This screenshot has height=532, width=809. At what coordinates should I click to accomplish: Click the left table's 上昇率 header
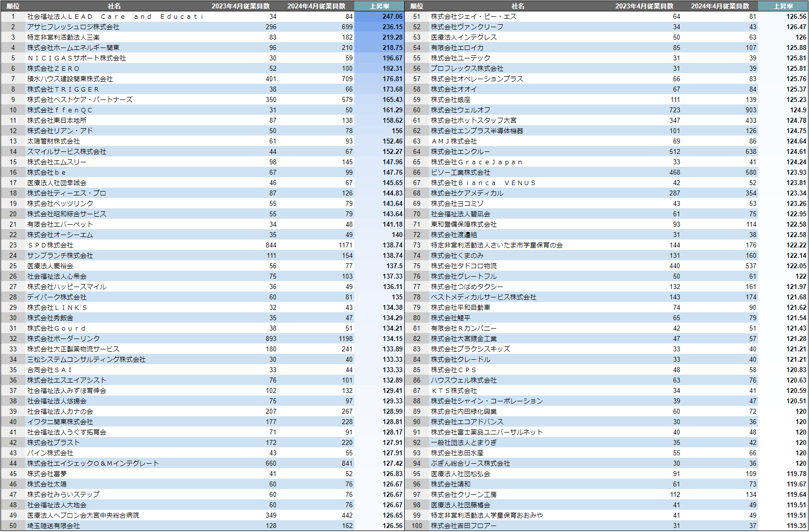click(x=380, y=6)
